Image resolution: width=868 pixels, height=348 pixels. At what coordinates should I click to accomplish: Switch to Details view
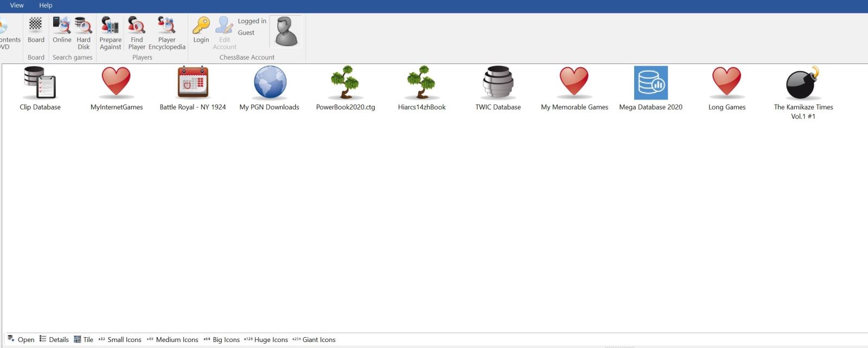[54, 340]
